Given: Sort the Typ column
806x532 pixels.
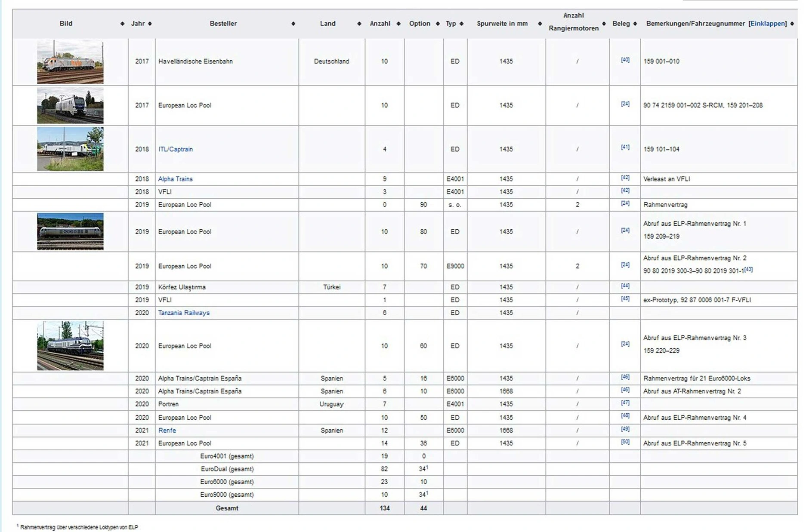Looking at the screenshot, I should [x=461, y=24].
